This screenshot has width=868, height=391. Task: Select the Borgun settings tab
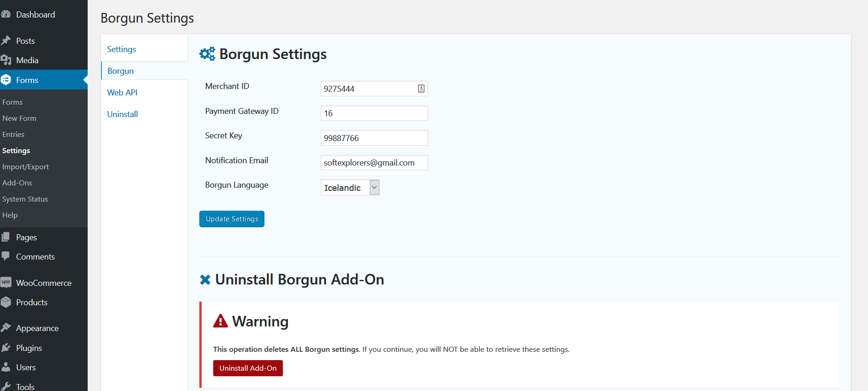(120, 71)
